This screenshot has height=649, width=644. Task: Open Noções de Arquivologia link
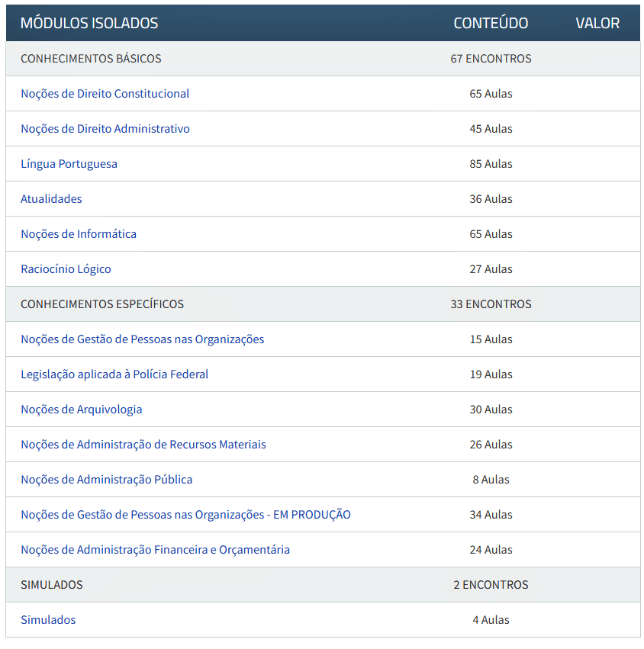click(81, 410)
